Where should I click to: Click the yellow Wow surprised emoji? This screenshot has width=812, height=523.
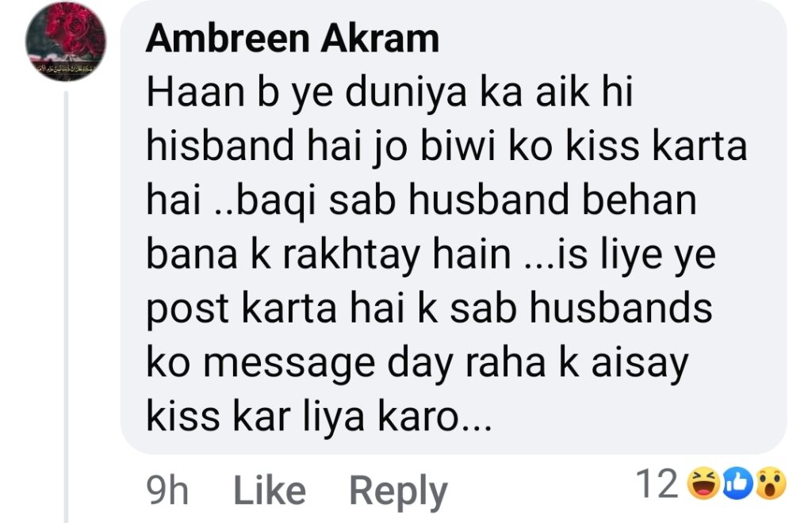(x=771, y=483)
